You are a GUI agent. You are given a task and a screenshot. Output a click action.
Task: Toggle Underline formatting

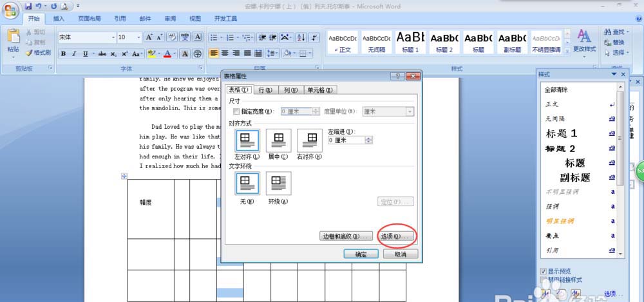(x=85, y=54)
